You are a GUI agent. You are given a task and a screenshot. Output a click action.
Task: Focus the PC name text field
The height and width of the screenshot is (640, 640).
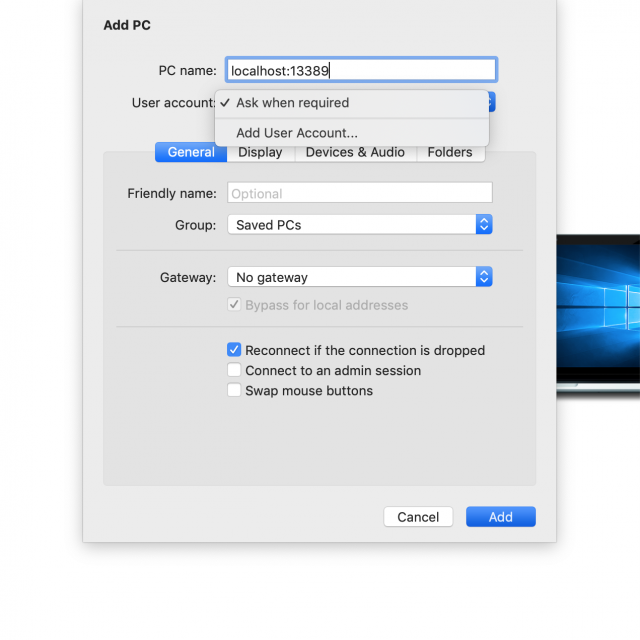point(361,70)
